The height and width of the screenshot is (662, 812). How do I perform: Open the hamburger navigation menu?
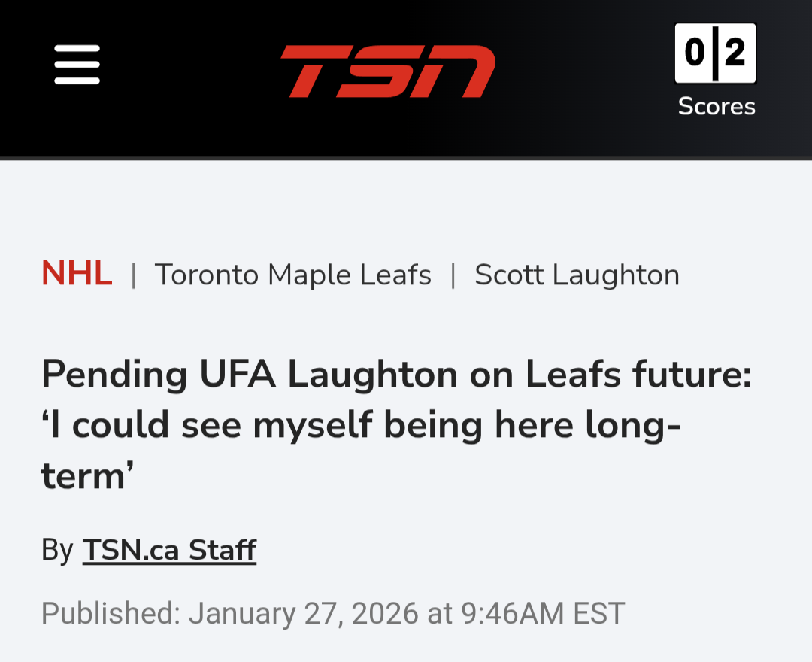77,65
